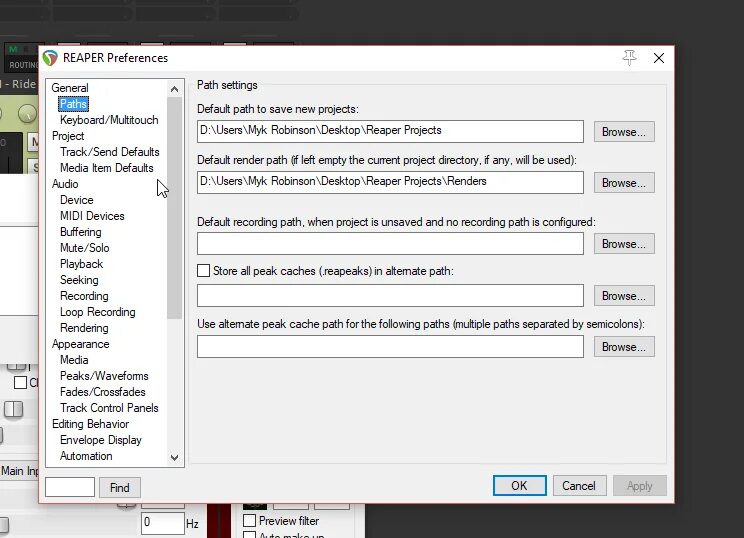Screen dimensions: 744x538
Task: Select Editing Behavior category
Action: (91, 424)
